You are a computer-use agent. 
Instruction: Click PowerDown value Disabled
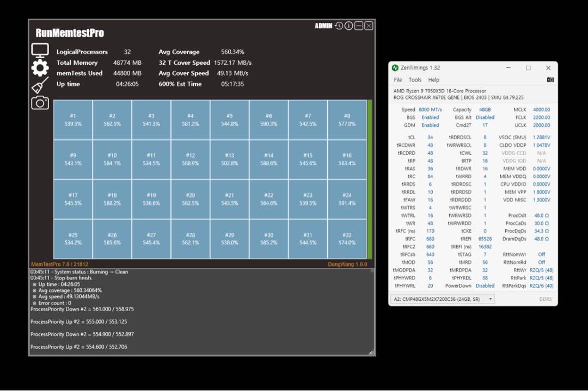coord(485,286)
